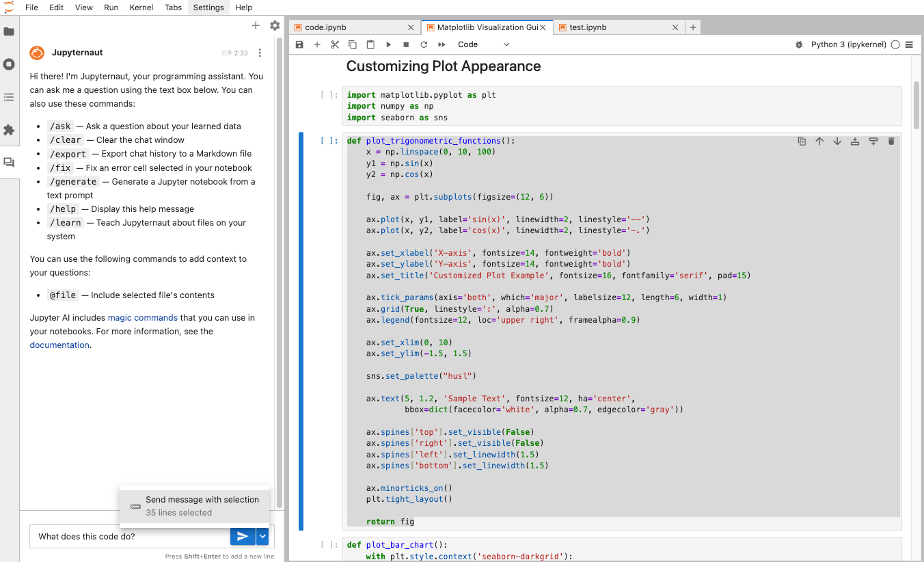Viewport: 924px width, 562px height.
Task: Run all cells with fast-forward icon
Action: [441, 44]
